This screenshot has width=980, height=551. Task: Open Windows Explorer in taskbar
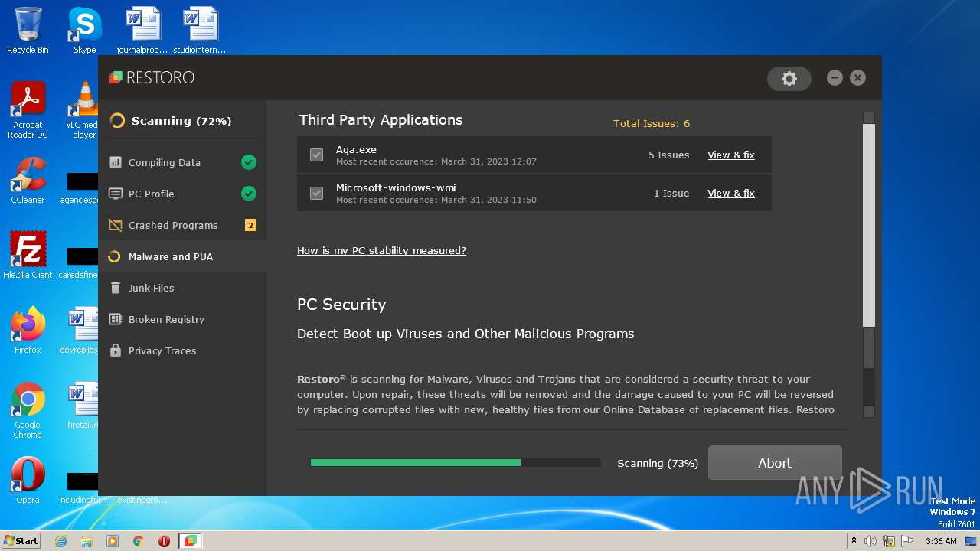(x=87, y=541)
